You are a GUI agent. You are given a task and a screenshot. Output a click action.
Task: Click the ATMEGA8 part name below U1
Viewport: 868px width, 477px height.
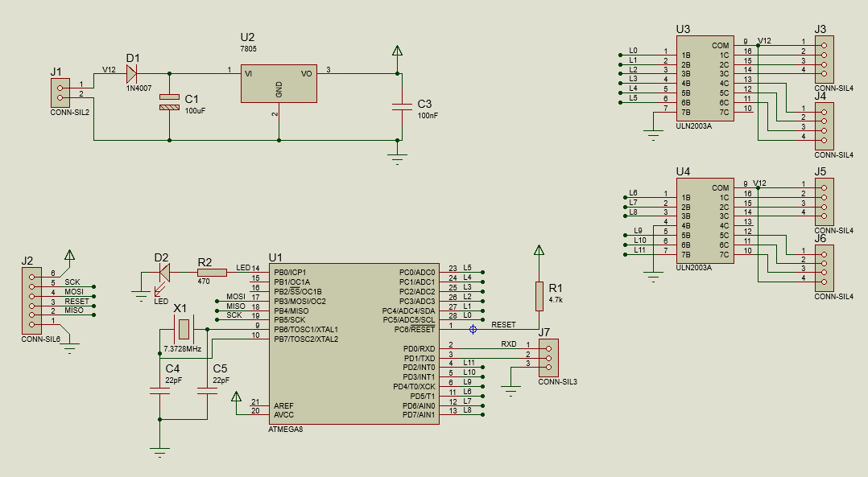(286, 430)
